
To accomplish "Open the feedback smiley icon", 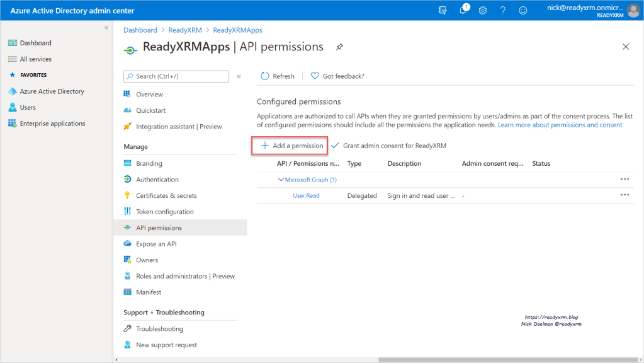I will pos(523,11).
